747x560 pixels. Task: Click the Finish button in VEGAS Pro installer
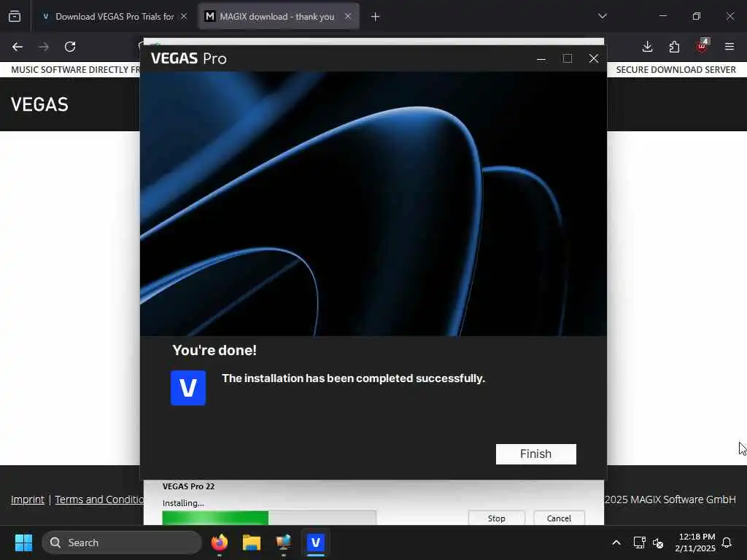coord(536,454)
